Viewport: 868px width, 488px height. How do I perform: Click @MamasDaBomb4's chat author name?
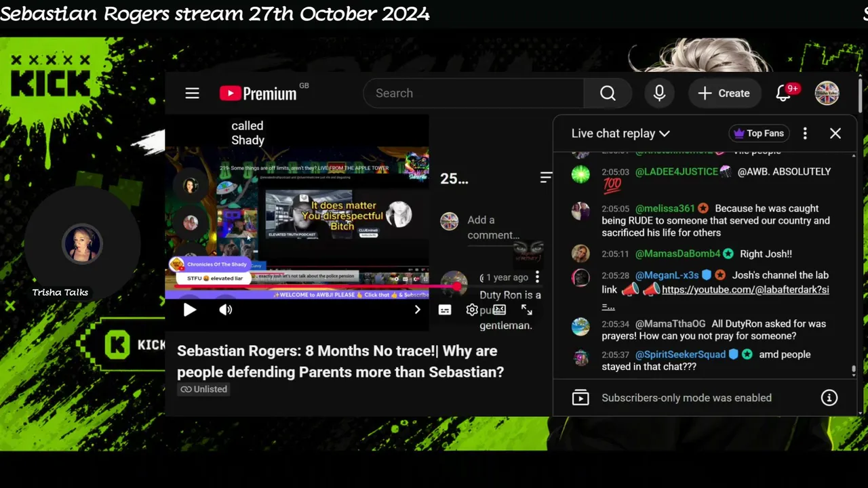pos(678,253)
